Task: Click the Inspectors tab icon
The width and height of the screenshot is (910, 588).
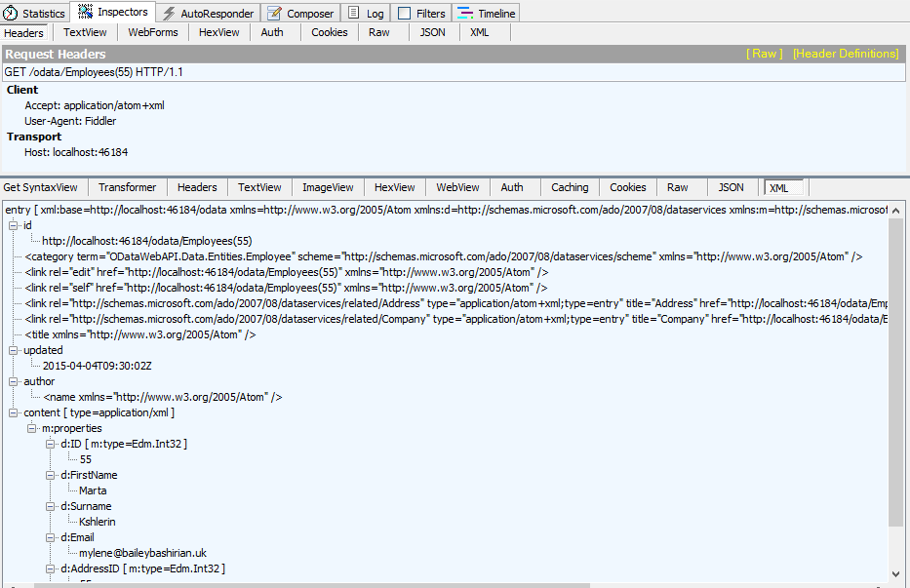Action: tap(86, 13)
